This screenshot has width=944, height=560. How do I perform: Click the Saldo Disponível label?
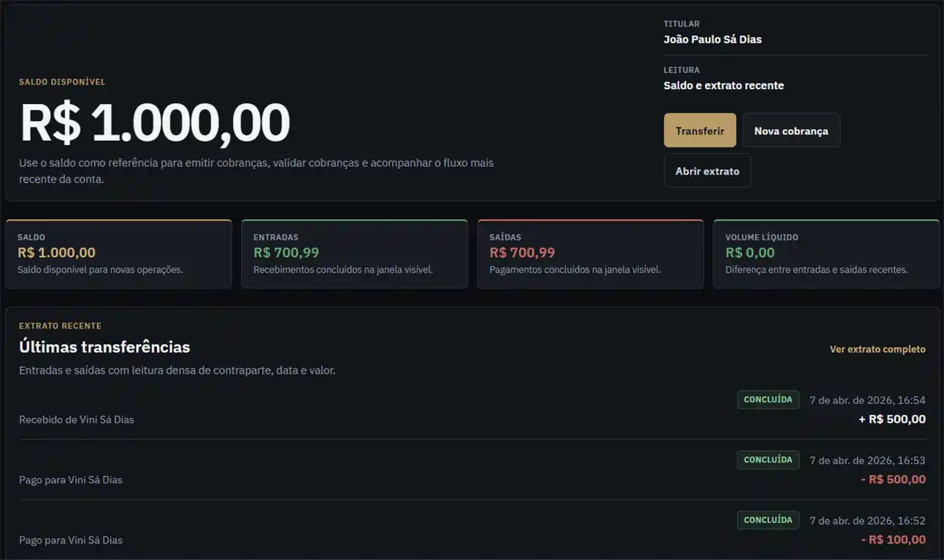point(62,82)
